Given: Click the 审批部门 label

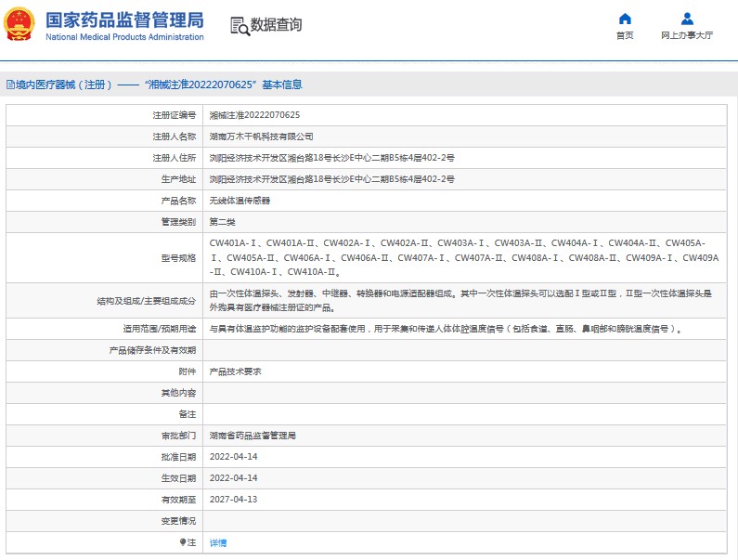Looking at the screenshot, I should [178, 436].
